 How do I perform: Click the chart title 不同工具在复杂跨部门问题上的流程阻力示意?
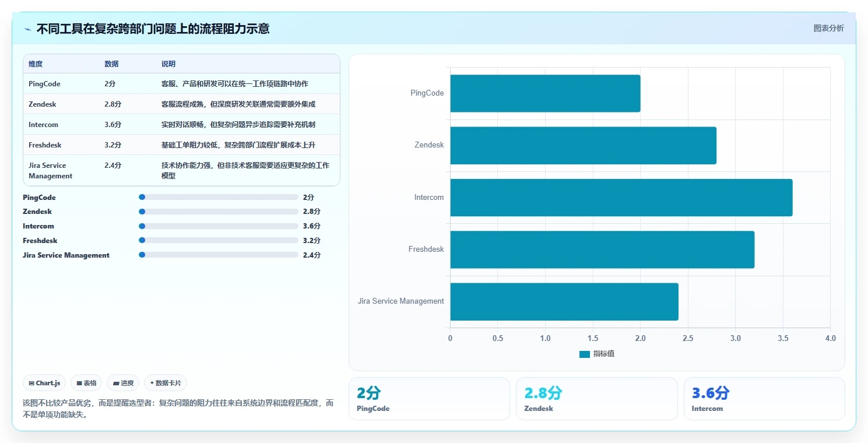point(153,29)
